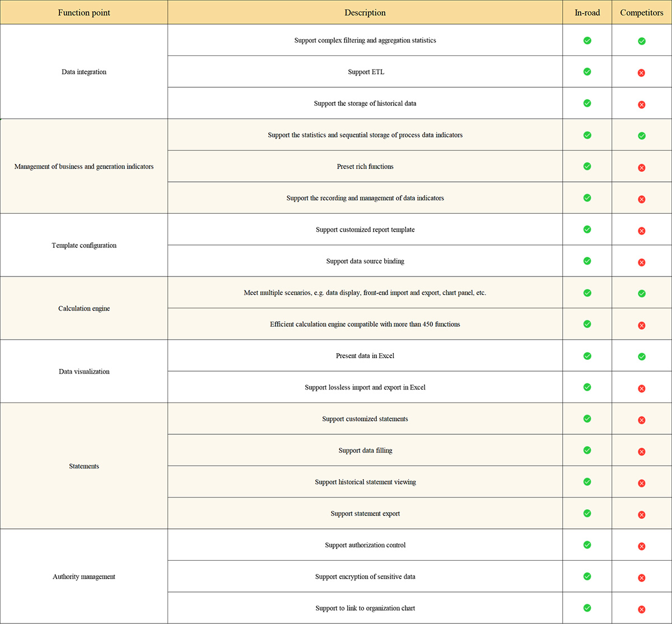
Task: Click Competitors green check for complex filtering row
Action: coord(641,41)
